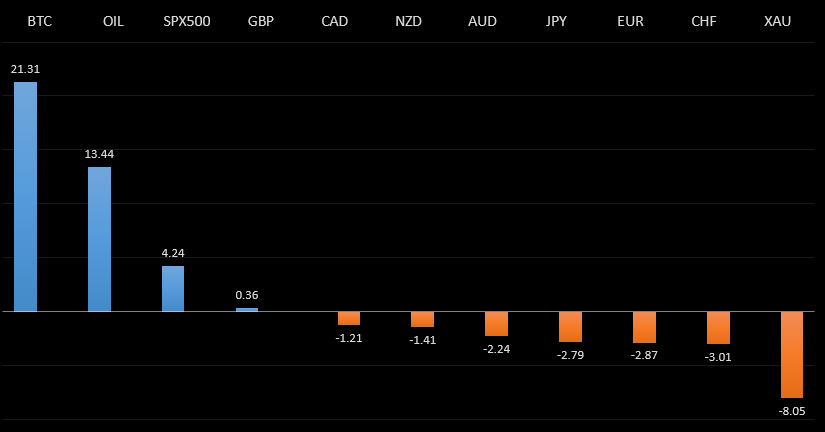Click the small GBP bar
This screenshot has width=825, height=432.
pyautogui.click(x=247, y=309)
